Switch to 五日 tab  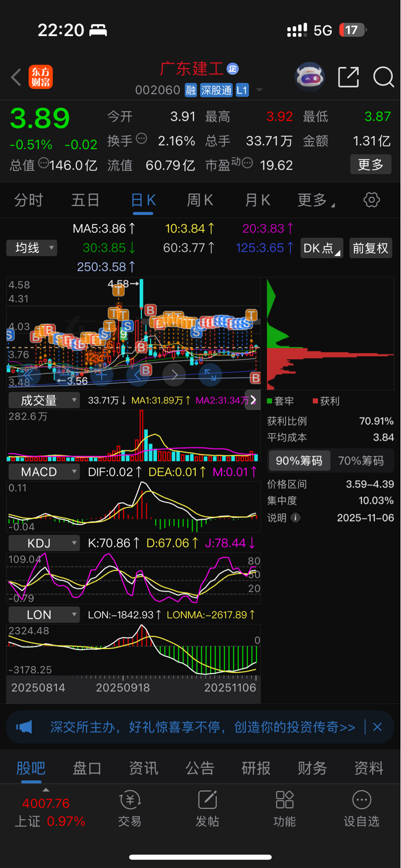click(x=86, y=200)
